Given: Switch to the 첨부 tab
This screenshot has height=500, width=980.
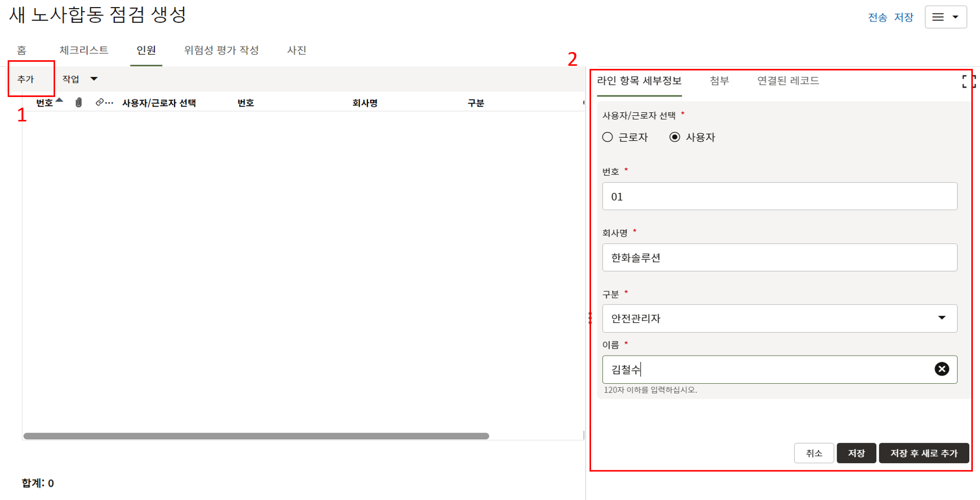Looking at the screenshot, I should 719,81.
